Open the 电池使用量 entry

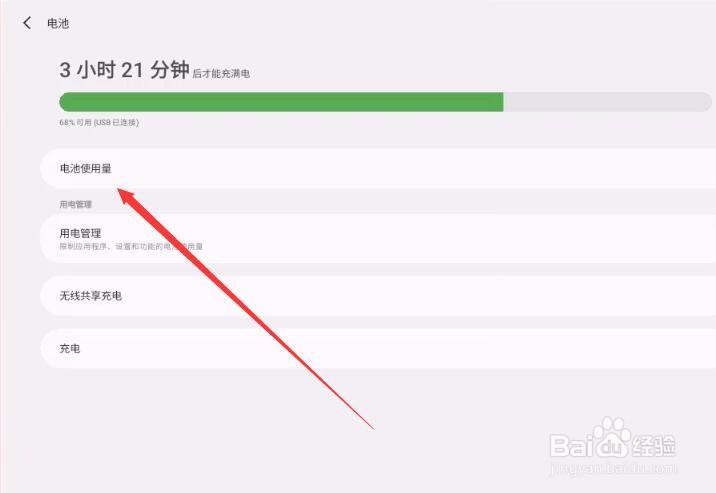point(378,168)
